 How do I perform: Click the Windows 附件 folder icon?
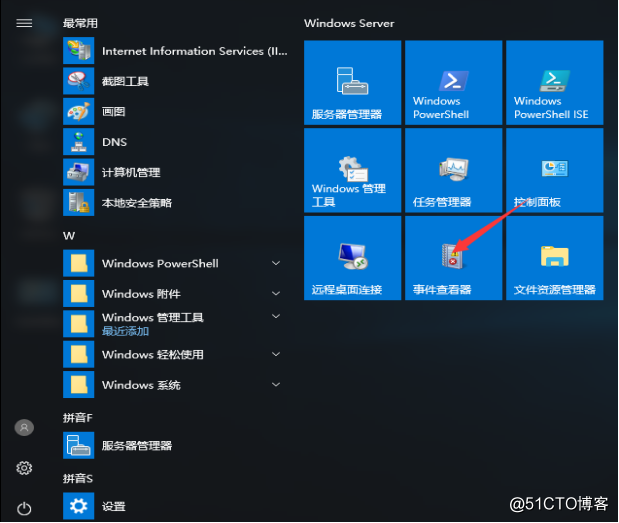[x=79, y=293]
